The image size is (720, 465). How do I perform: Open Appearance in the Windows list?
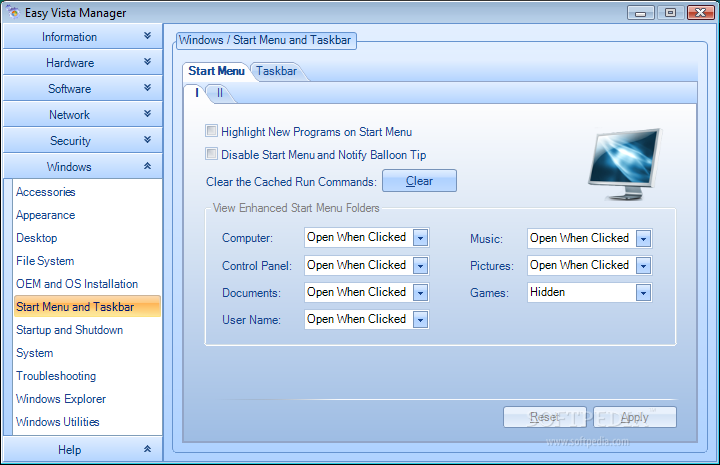pyautogui.click(x=45, y=215)
